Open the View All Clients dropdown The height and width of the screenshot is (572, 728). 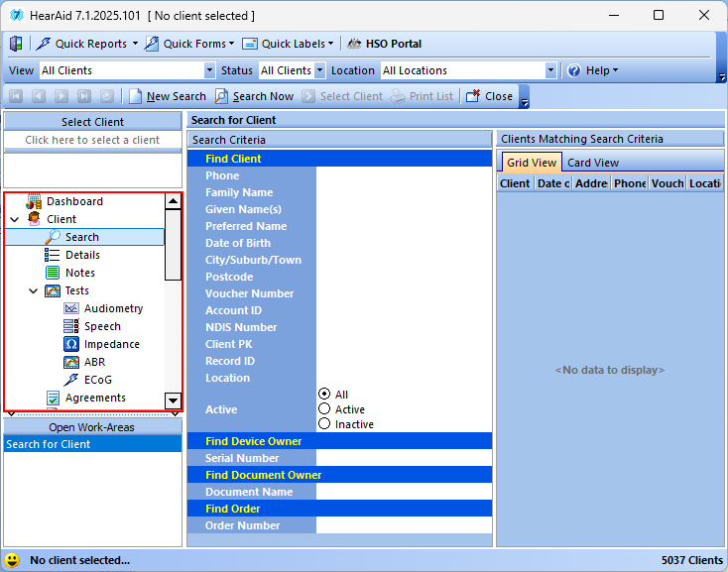[209, 70]
